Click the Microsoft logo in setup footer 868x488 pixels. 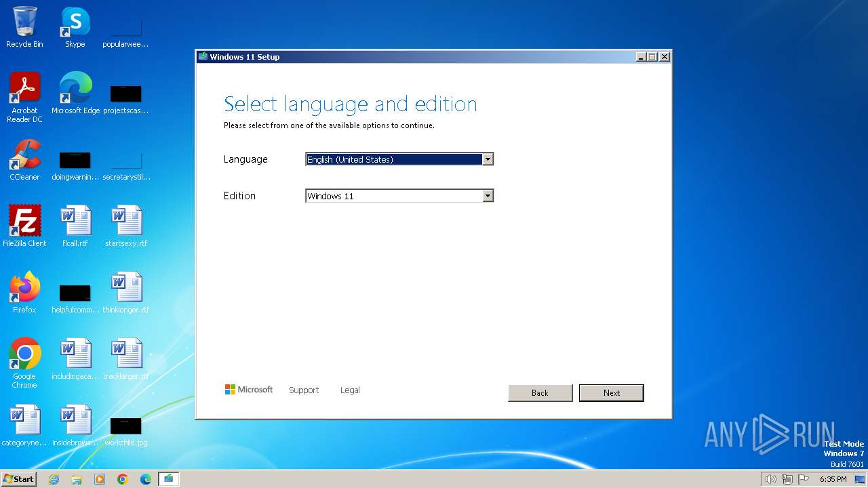click(249, 390)
